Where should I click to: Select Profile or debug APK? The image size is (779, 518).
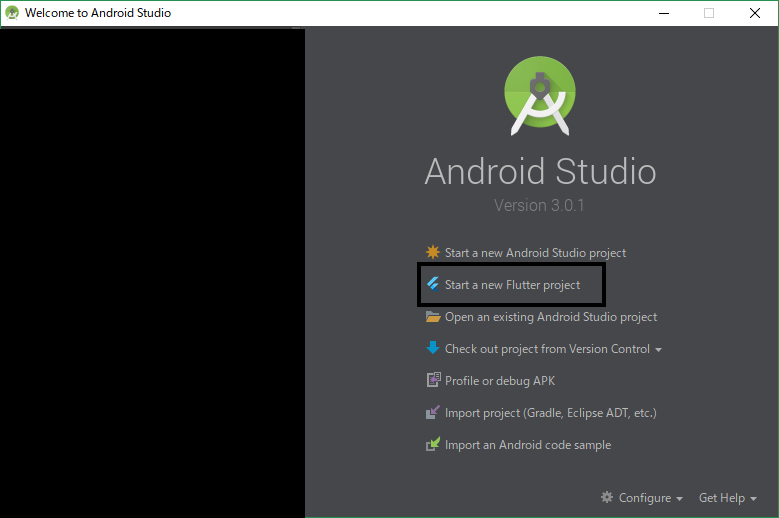pos(500,381)
